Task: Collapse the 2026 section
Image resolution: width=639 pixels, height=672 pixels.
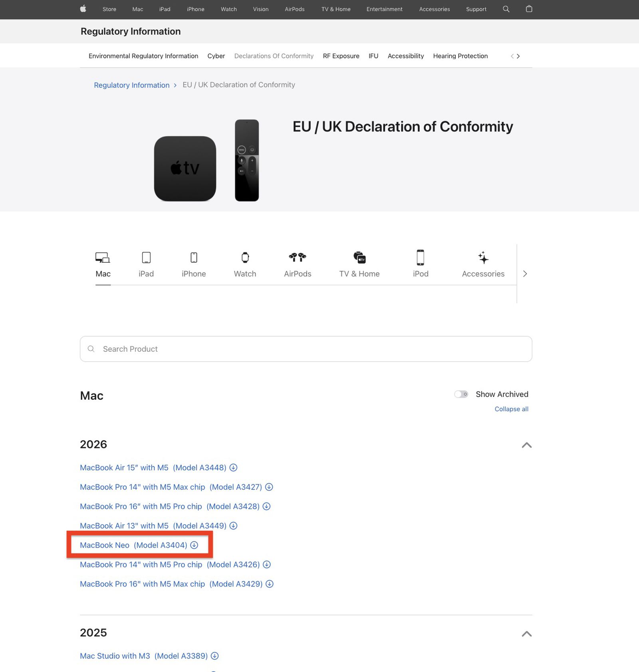Action: click(x=527, y=445)
